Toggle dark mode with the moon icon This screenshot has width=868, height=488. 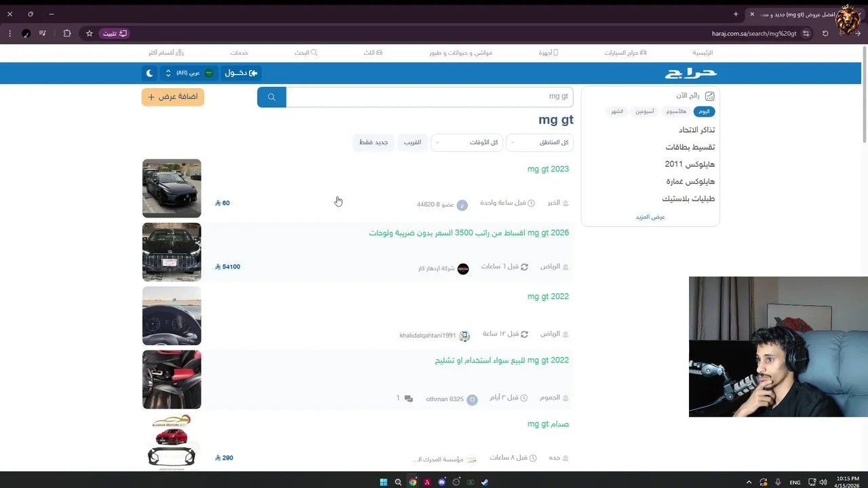coord(150,73)
